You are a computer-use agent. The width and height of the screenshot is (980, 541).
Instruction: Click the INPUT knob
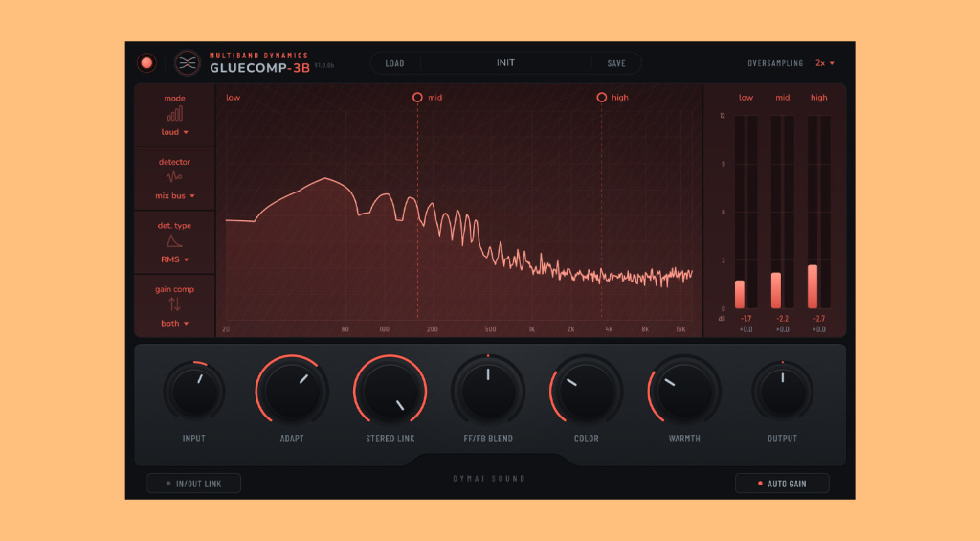193,392
